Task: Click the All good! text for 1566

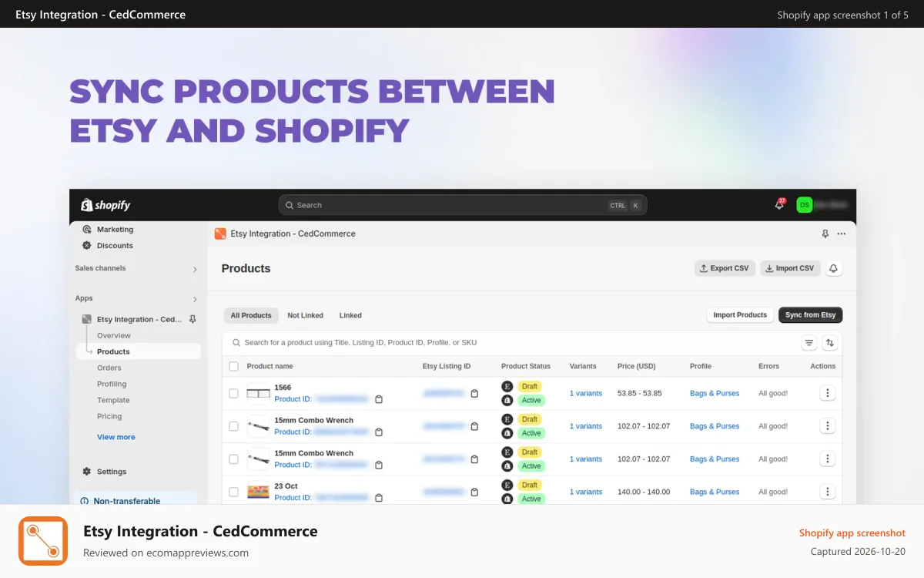Action: click(773, 393)
